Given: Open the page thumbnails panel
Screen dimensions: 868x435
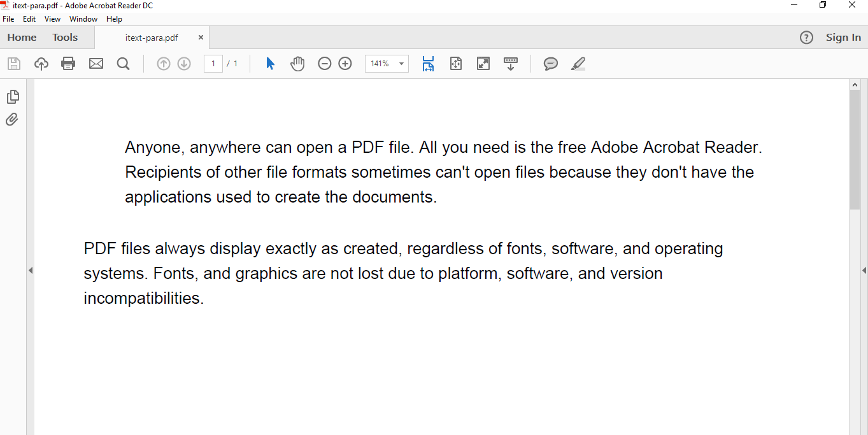Looking at the screenshot, I should 11,96.
